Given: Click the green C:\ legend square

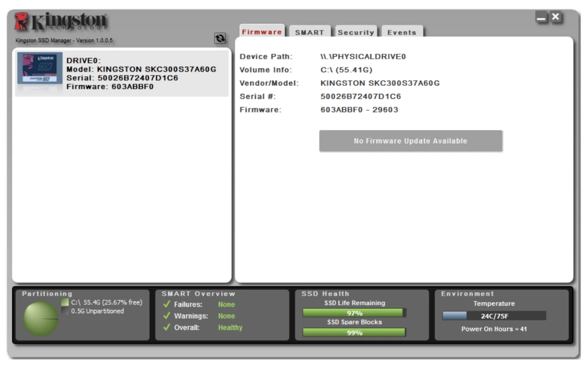Looking at the screenshot, I should (x=65, y=302).
